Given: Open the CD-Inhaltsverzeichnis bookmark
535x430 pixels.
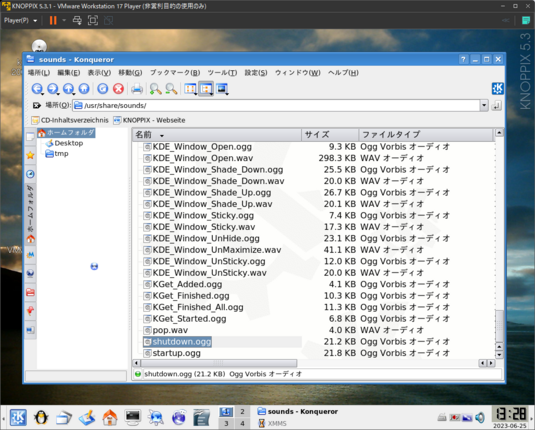Looking at the screenshot, I should click(70, 120).
